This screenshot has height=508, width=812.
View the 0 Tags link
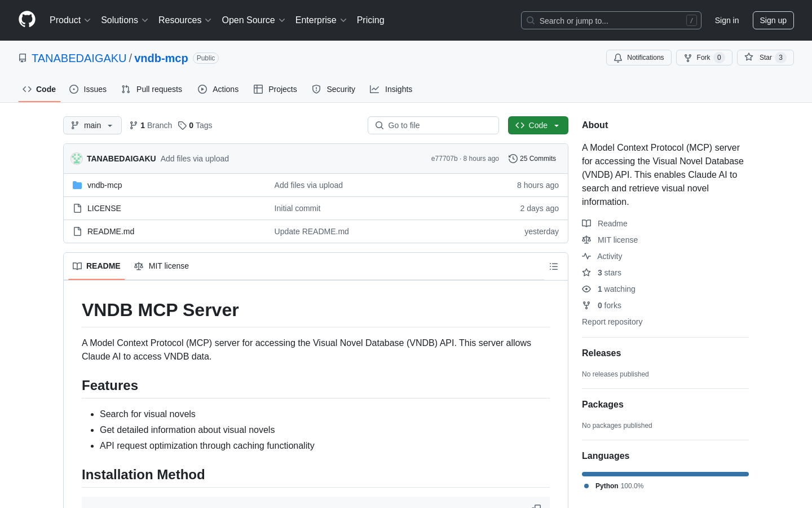[195, 125]
